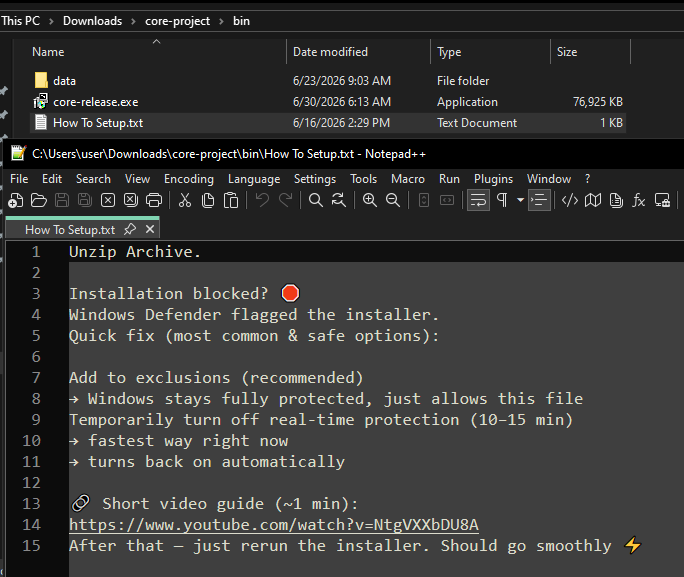
Task: Click the text 'Unzip Archive.'
Action: 135,252
